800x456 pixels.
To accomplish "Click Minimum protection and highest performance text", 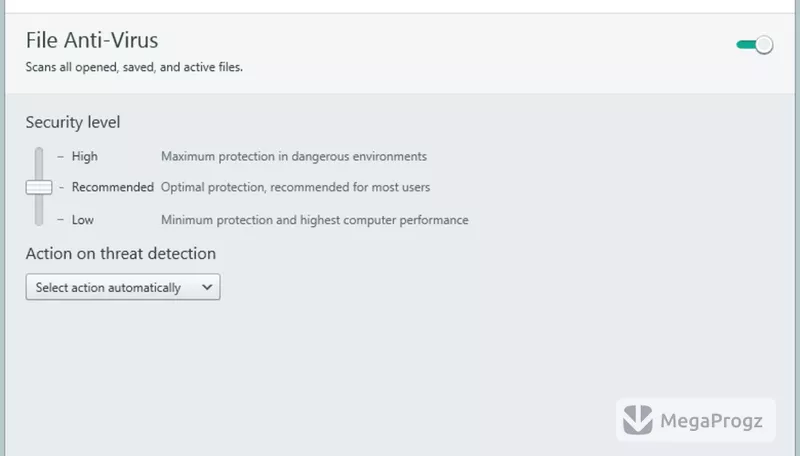I will pos(315,220).
